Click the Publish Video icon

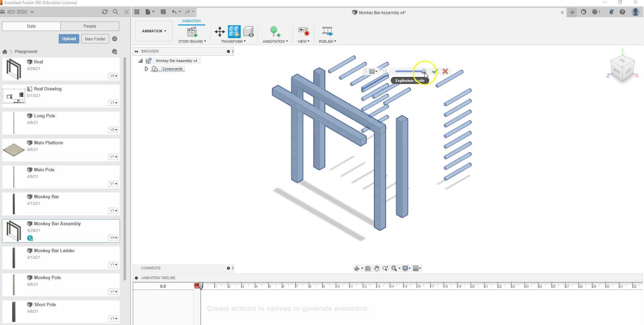pos(327,32)
